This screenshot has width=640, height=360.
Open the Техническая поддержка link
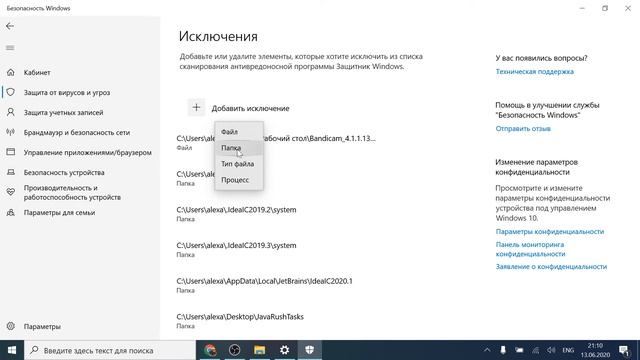click(534, 71)
